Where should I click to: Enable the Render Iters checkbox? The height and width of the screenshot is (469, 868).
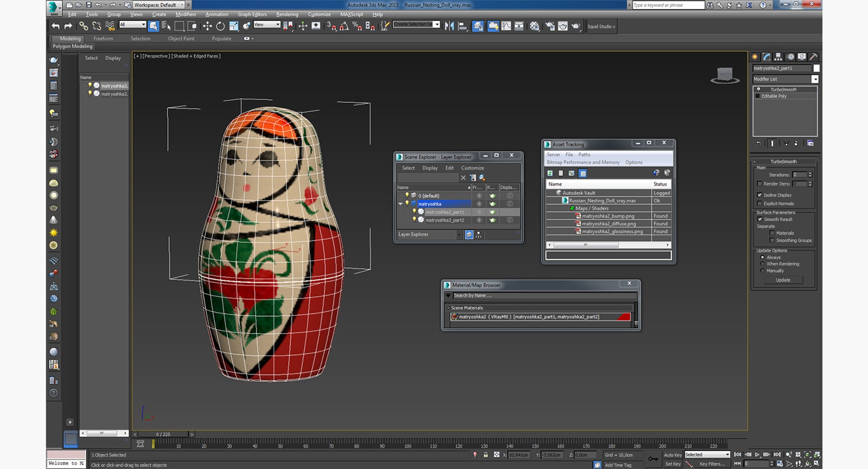click(x=759, y=183)
